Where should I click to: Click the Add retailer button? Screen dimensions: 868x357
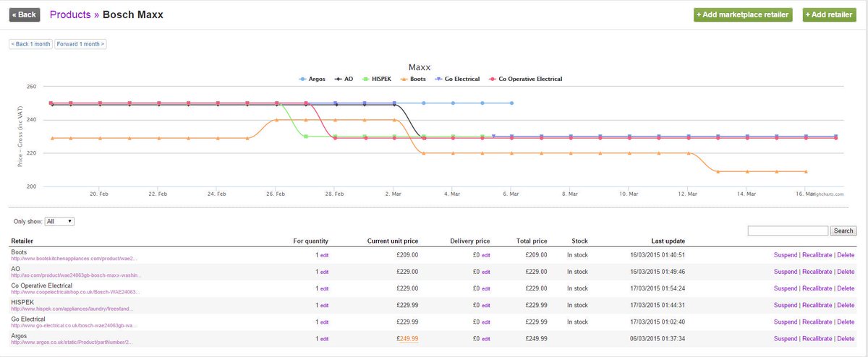pyautogui.click(x=829, y=14)
